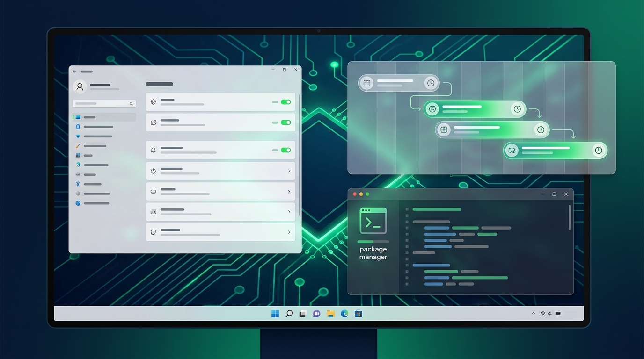The width and height of the screenshot is (644, 359).
Task: Click the green progress bar above package manager
Action: coord(373,242)
